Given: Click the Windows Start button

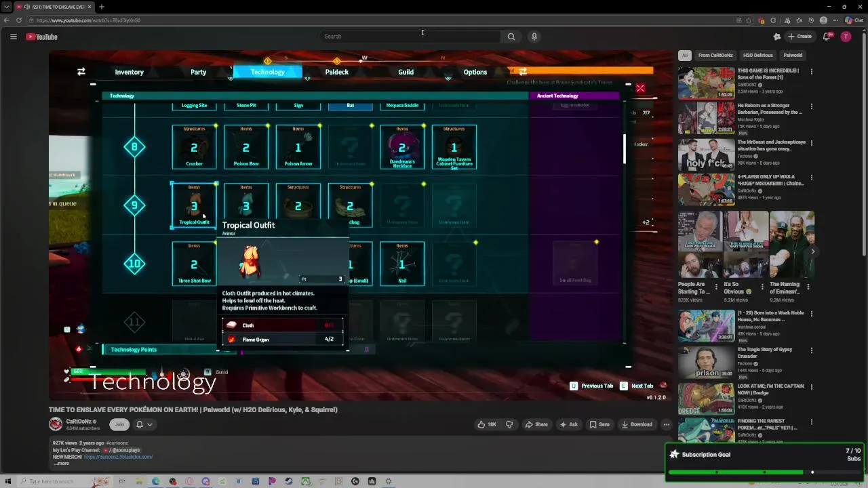Looking at the screenshot, I should [8, 481].
